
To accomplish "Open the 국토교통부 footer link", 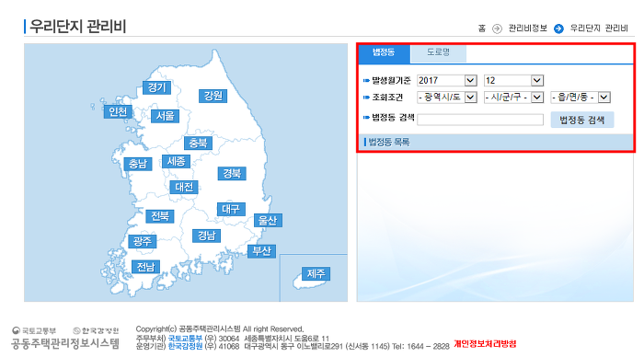I will point(185,339).
